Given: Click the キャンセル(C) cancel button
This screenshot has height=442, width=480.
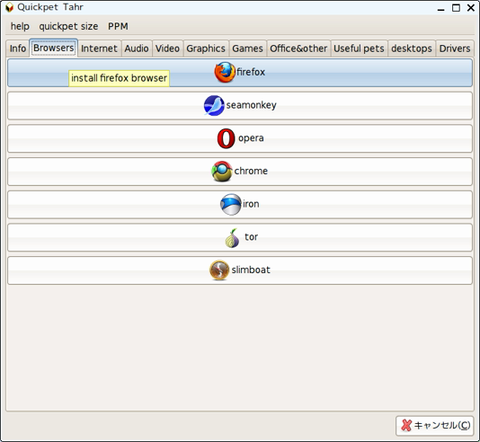Looking at the screenshot, I should tap(435, 426).
